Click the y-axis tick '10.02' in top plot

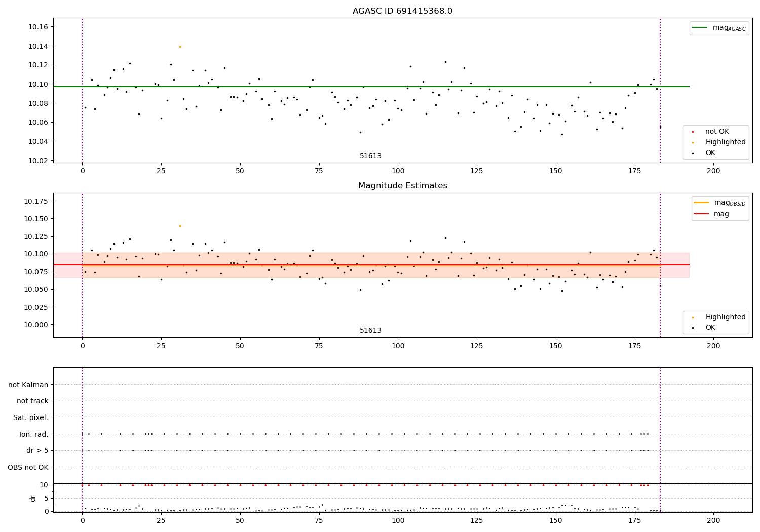(38, 161)
